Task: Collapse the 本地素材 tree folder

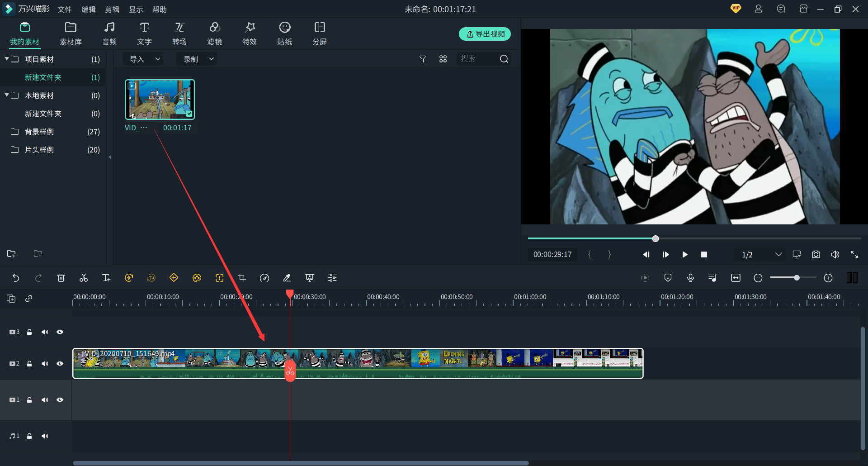Action: click(7, 95)
